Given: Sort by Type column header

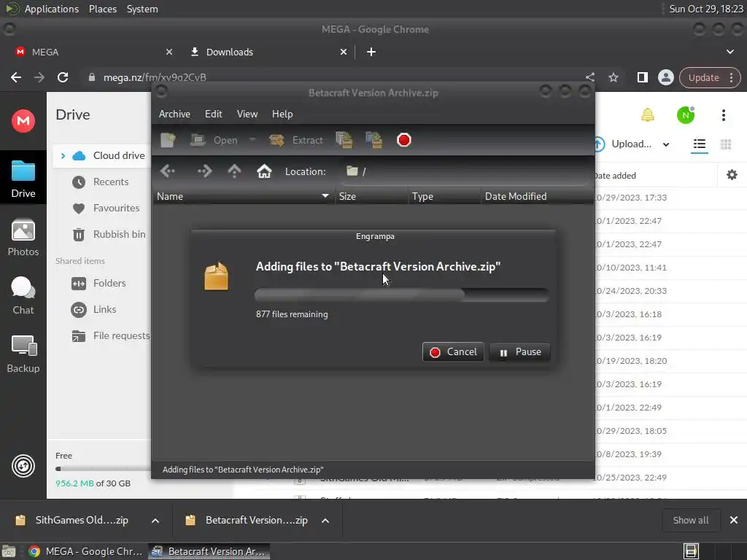Looking at the screenshot, I should click(444, 196).
